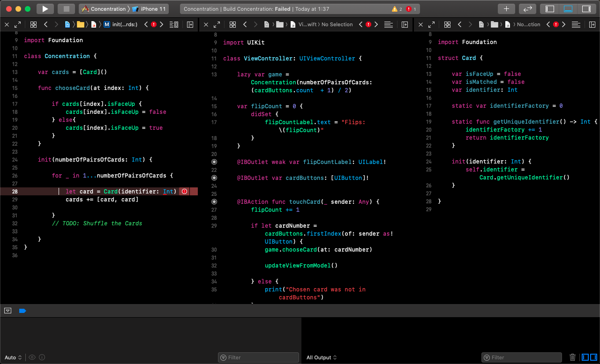
Task: Clear the console with the trash icon
Action: tap(572, 357)
